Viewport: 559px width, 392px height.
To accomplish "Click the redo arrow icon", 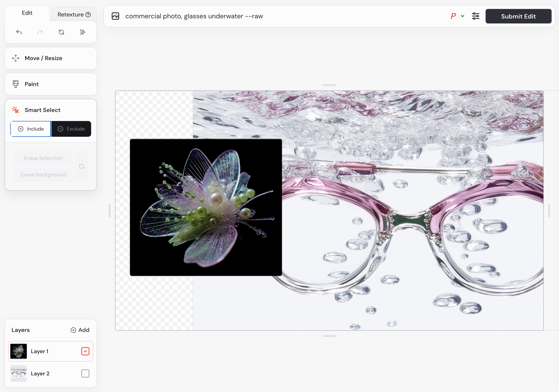I will 40,32.
